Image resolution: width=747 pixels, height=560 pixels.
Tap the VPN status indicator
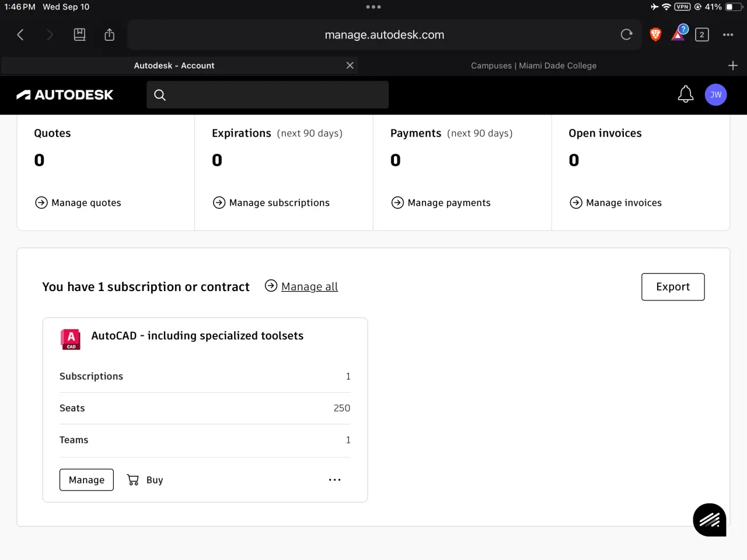682,7
